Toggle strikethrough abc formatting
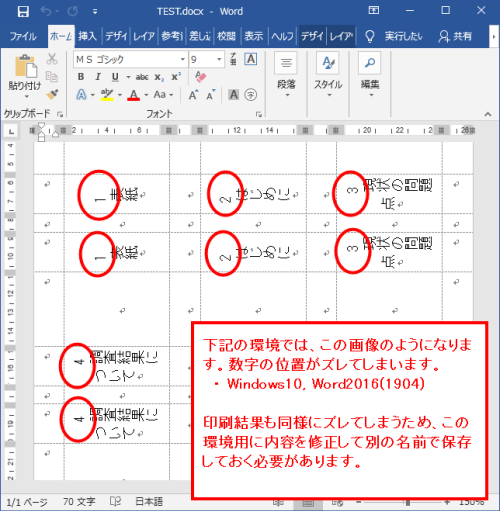Screen dimensions: 500x511 coord(142,77)
